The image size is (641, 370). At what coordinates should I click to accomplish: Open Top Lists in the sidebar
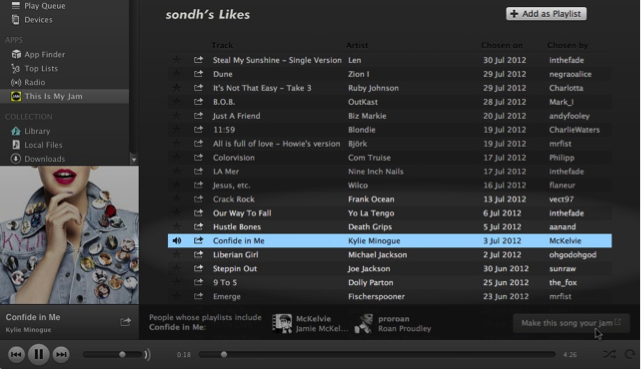click(x=35, y=68)
